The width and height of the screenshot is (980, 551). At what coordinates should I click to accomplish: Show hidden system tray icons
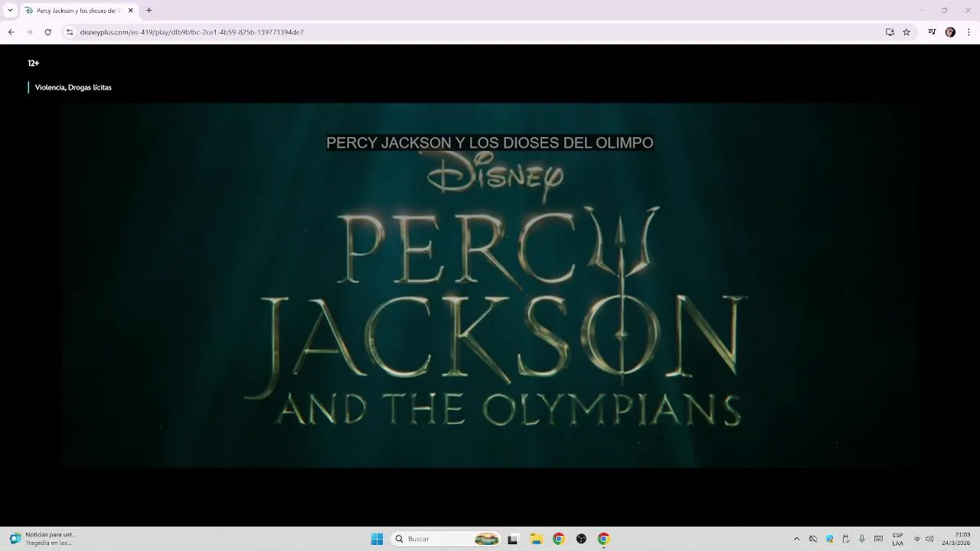[x=796, y=539]
